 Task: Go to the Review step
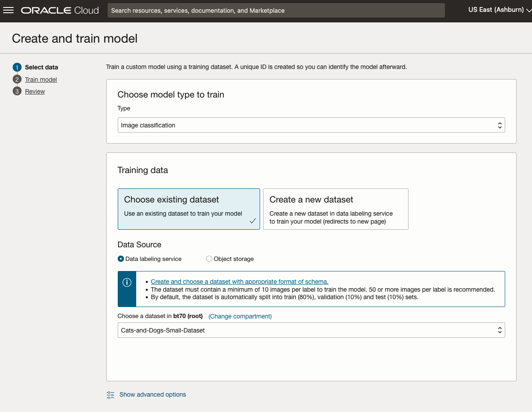[x=35, y=91]
